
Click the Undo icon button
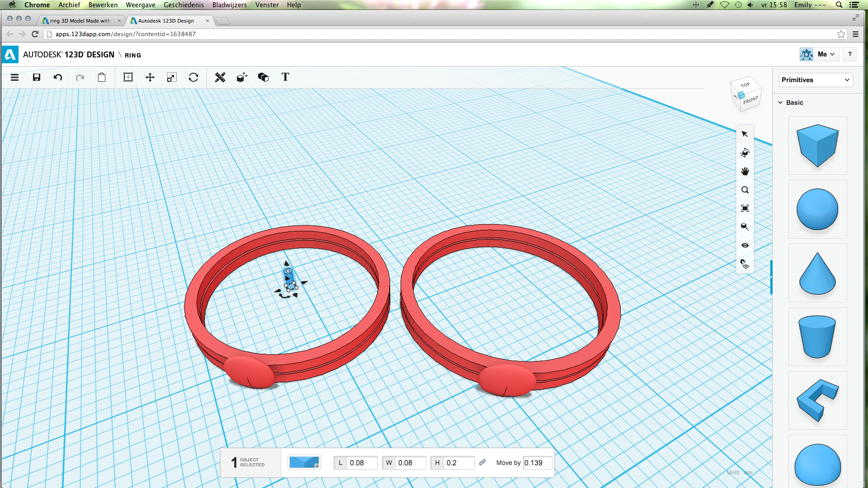58,77
